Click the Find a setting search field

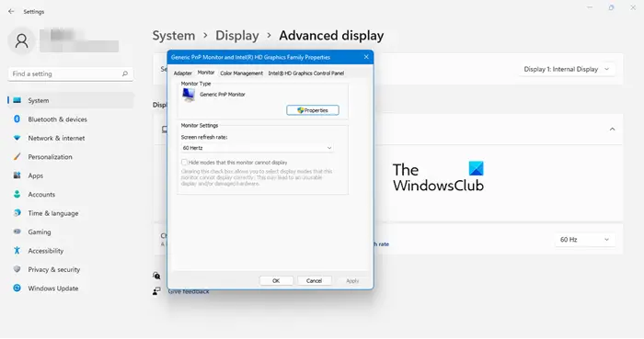(70, 73)
